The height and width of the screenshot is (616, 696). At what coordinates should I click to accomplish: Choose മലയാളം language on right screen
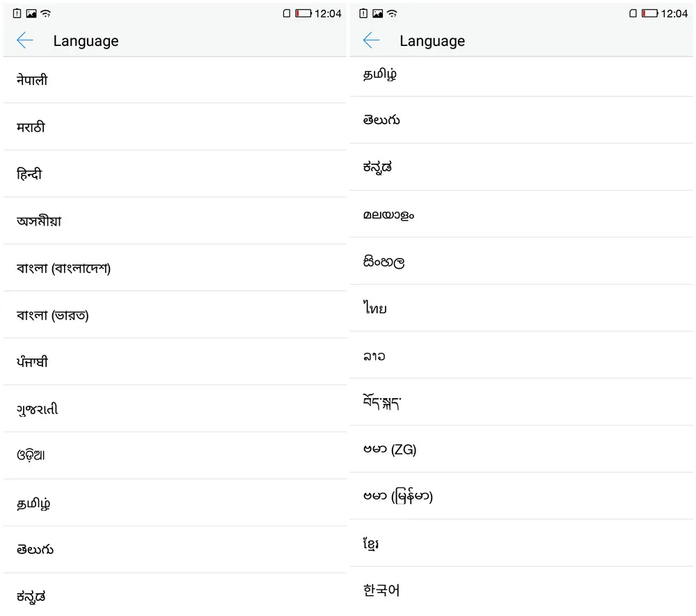(521, 214)
